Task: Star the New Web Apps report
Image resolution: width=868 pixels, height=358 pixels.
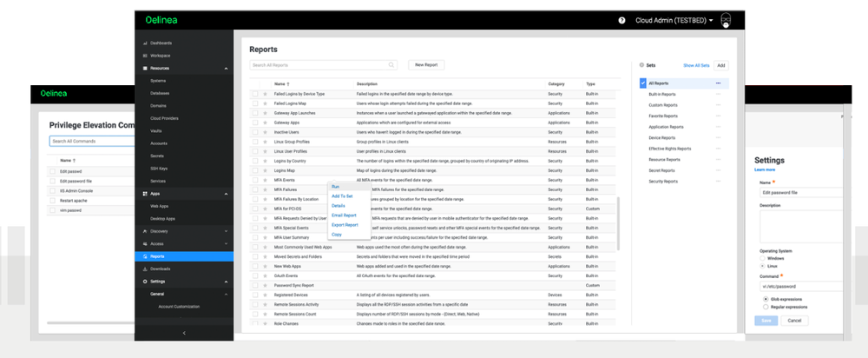Action: (265, 266)
